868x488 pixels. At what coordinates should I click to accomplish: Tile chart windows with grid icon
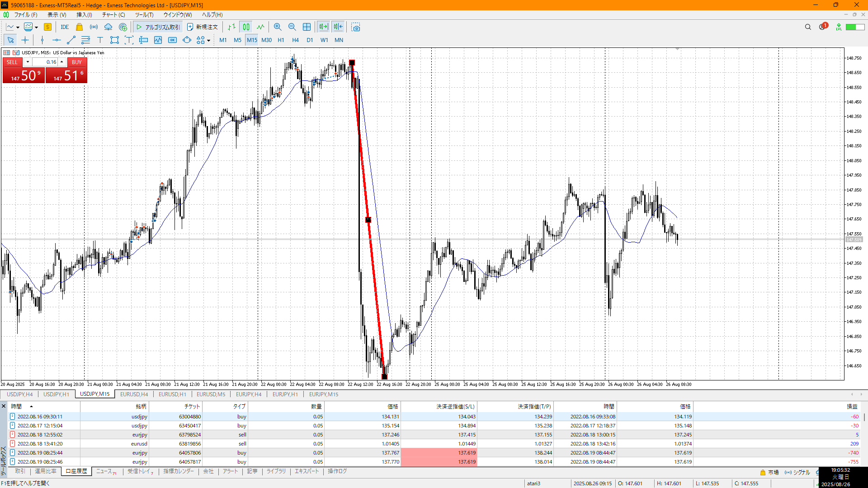pyautogui.click(x=307, y=27)
